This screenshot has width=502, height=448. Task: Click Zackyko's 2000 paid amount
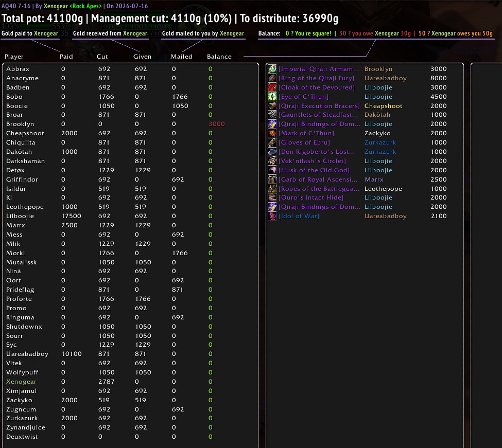coord(70,400)
